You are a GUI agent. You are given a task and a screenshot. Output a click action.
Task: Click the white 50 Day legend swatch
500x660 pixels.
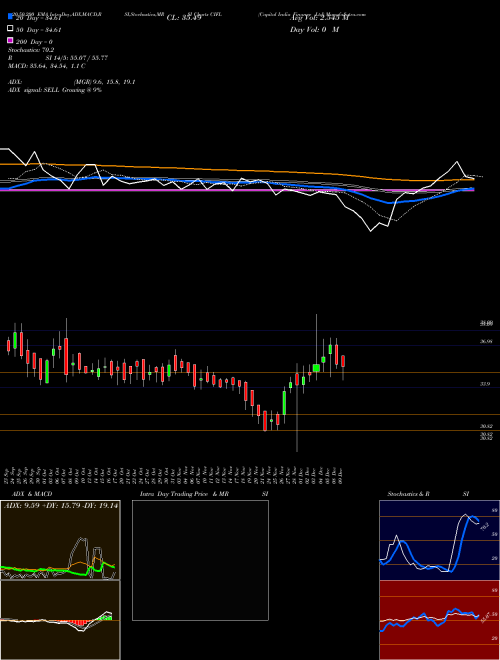pyautogui.click(x=10, y=29)
